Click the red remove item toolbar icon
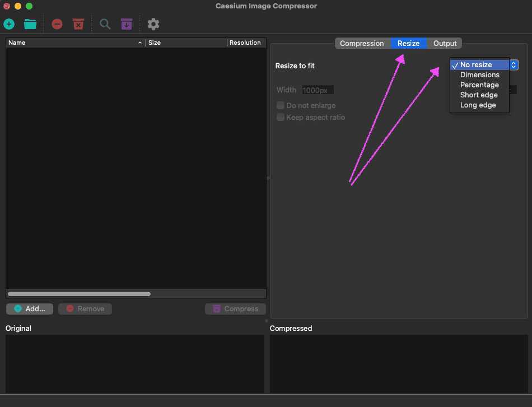The width and height of the screenshot is (532, 407). click(57, 24)
